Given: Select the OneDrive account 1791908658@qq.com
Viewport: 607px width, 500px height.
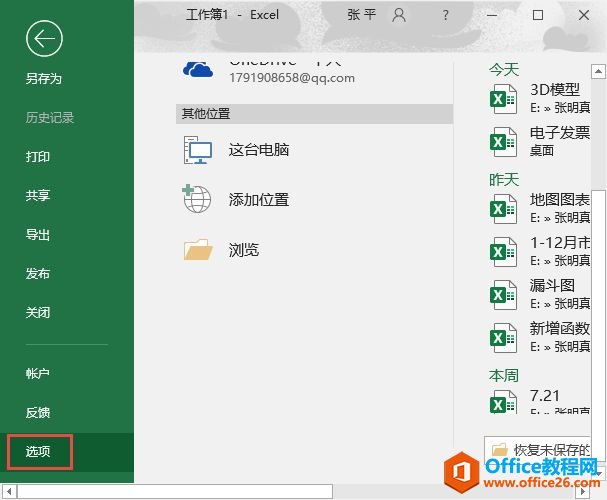Looking at the screenshot, I should click(x=292, y=78).
